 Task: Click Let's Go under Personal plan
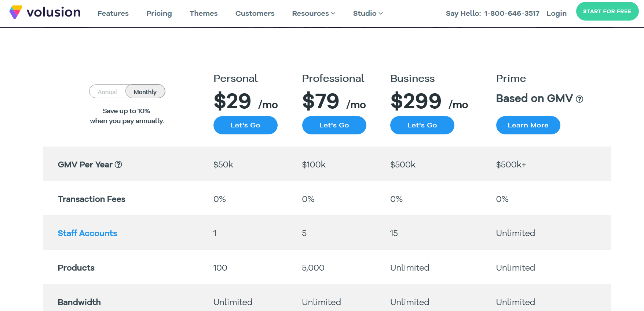point(245,125)
